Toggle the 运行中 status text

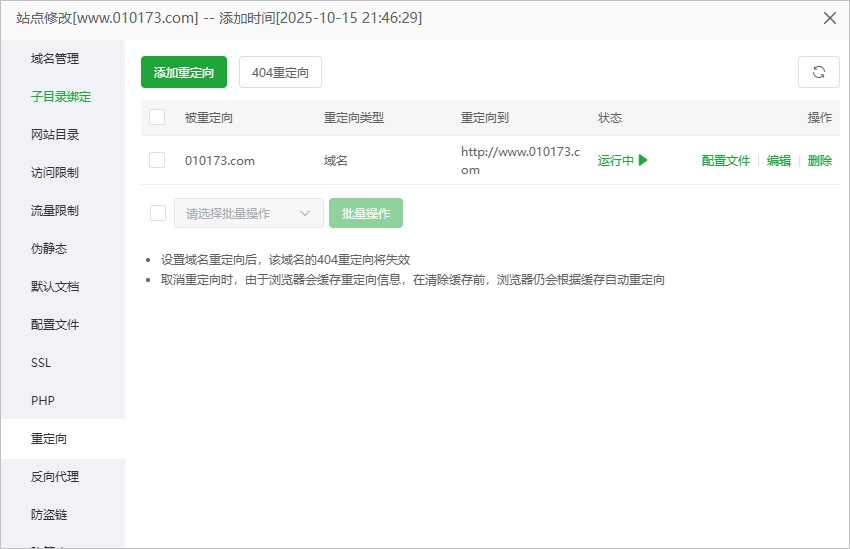[616, 160]
